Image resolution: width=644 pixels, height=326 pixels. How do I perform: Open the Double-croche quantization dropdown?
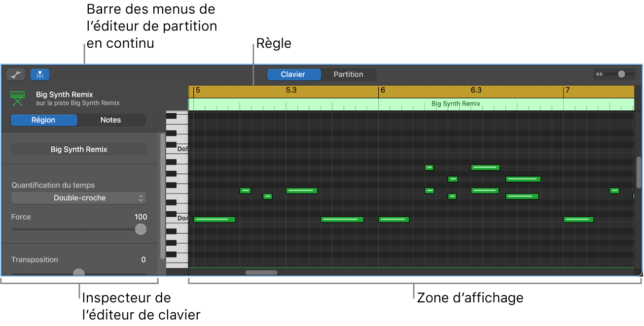[79, 198]
